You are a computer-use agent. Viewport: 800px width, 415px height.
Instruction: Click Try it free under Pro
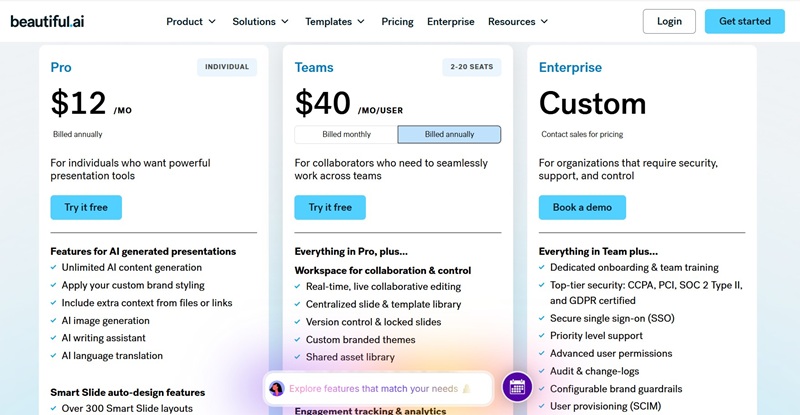tap(86, 207)
